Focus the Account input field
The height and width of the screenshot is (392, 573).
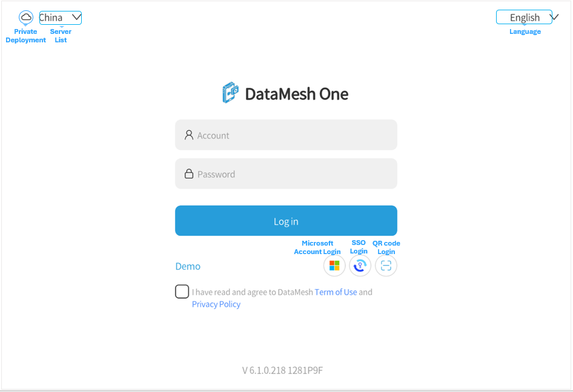286,135
